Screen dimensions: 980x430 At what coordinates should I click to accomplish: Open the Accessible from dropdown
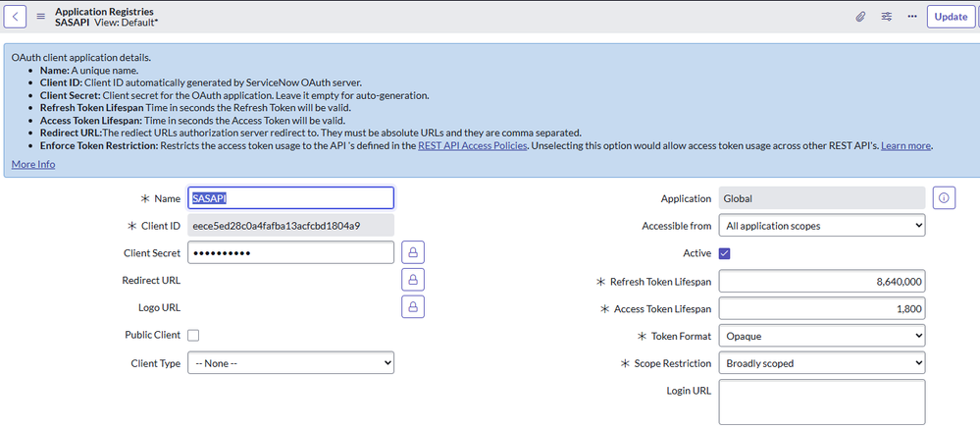[x=822, y=226]
